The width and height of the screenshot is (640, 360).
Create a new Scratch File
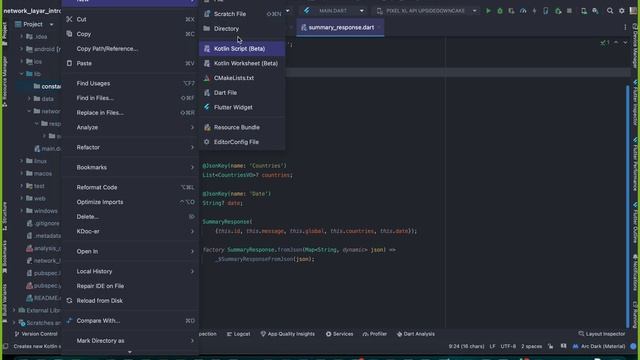click(242, 14)
